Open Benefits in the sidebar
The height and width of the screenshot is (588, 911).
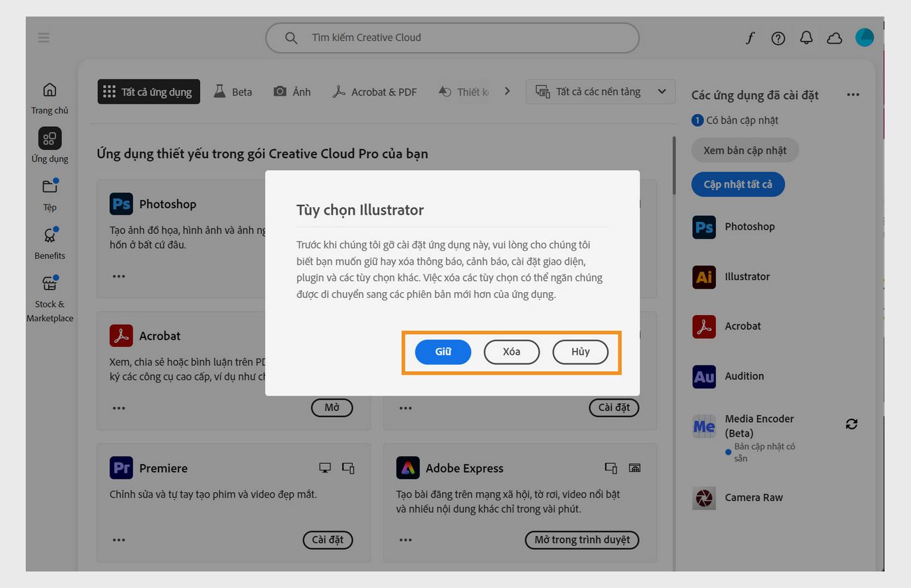click(x=50, y=243)
